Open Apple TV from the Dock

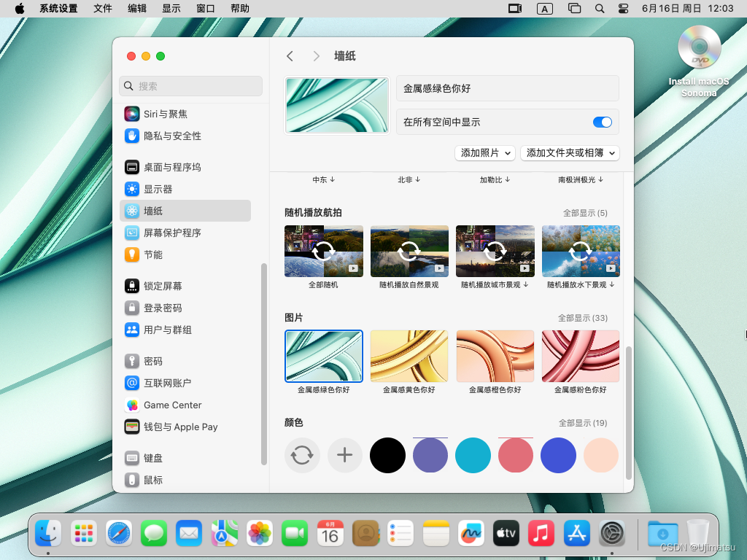[506, 533]
